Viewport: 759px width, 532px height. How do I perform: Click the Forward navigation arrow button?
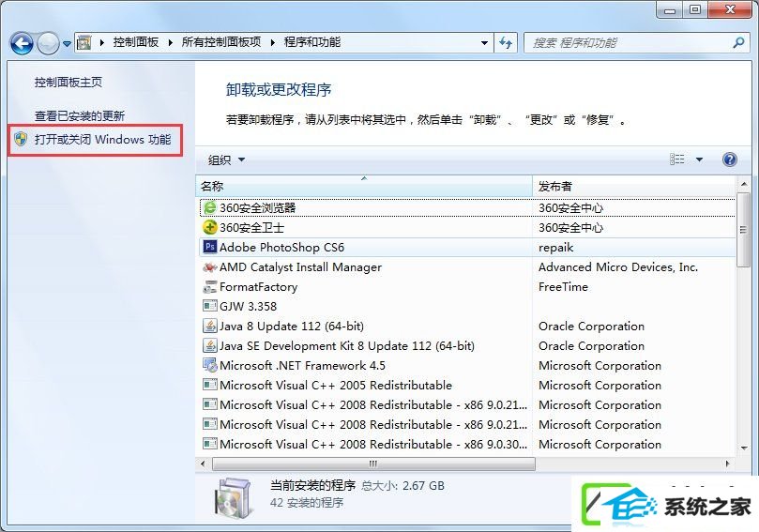[x=48, y=43]
